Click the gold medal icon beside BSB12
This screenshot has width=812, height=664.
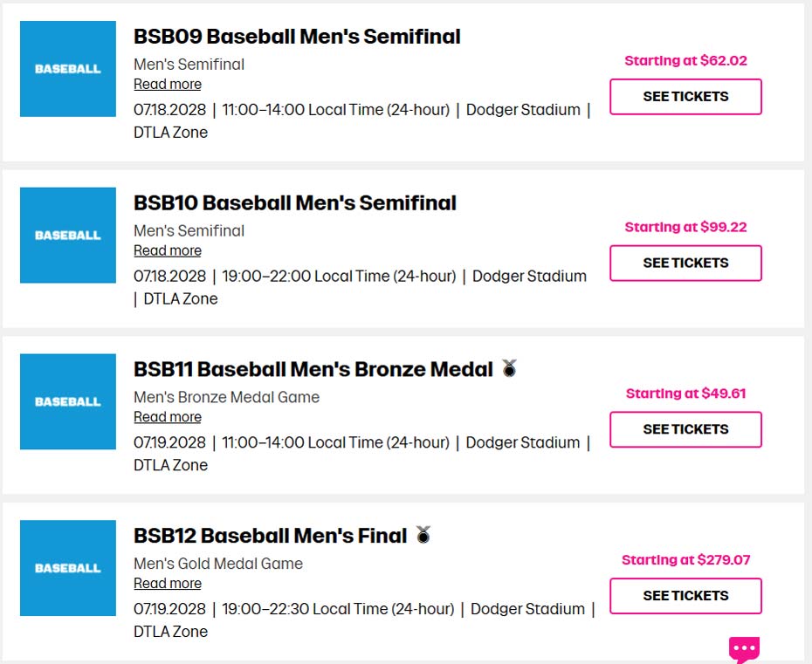click(423, 535)
